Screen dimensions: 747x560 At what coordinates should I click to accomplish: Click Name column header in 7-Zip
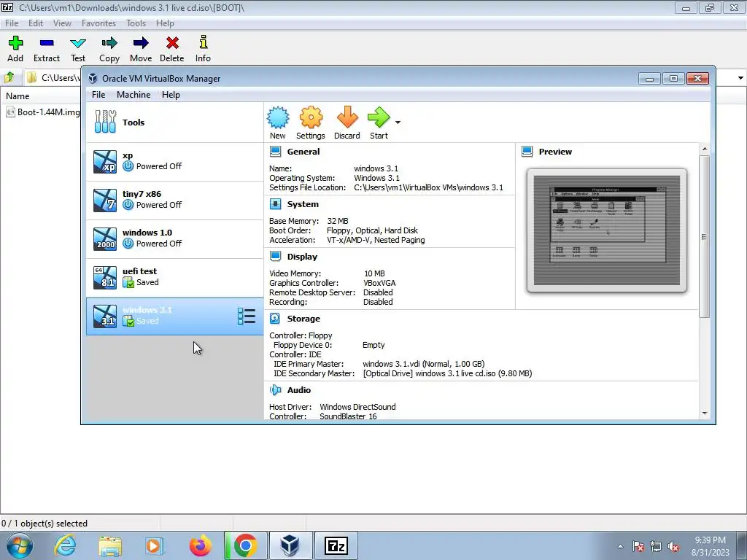[18, 96]
